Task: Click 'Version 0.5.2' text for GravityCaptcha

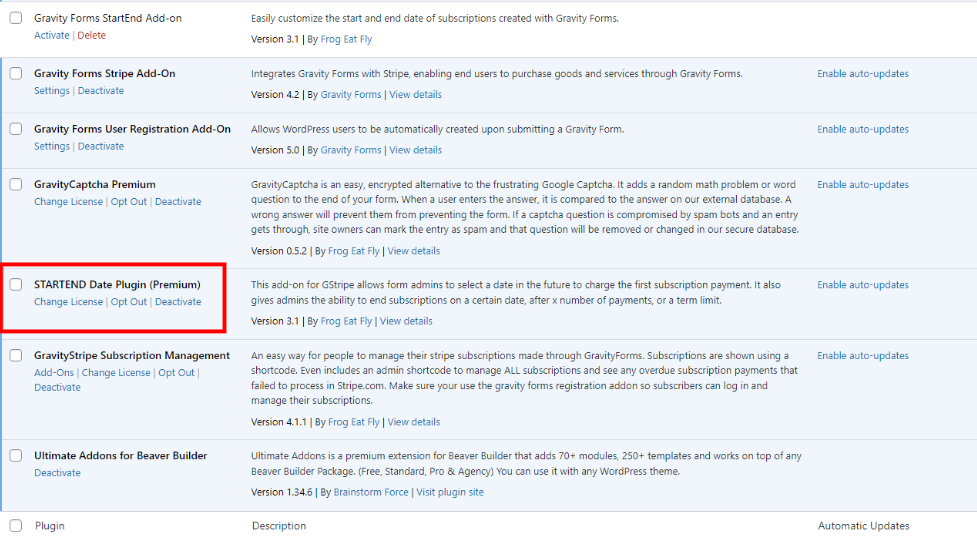Action: [x=279, y=251]
